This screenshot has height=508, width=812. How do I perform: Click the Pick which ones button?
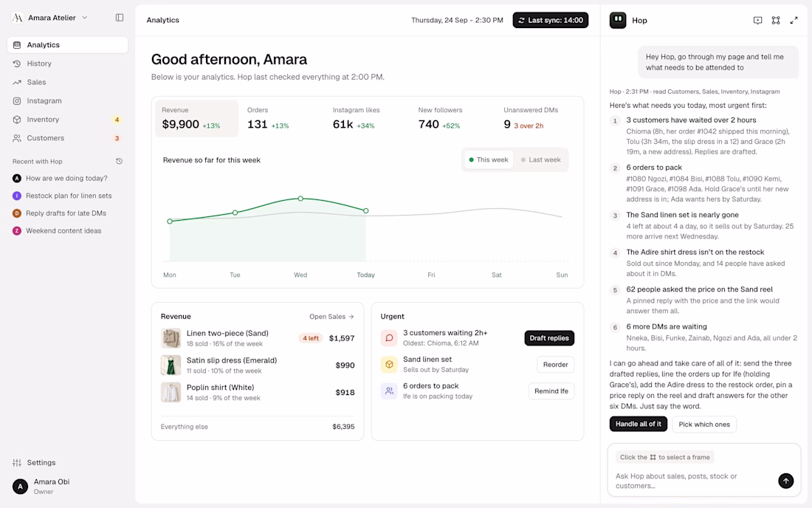coord(704,424)
